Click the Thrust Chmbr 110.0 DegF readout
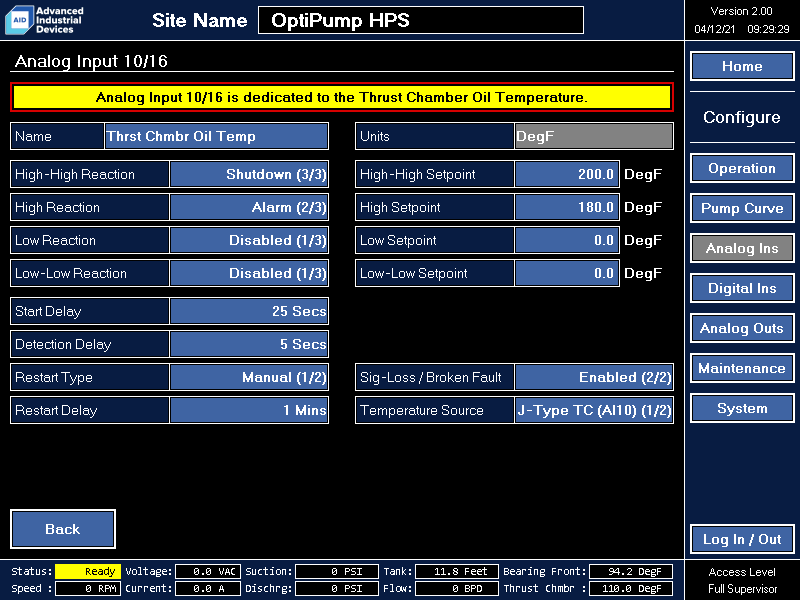Viewport: 800px width, 600px height. pyautogui.click(x=631, y=588)
